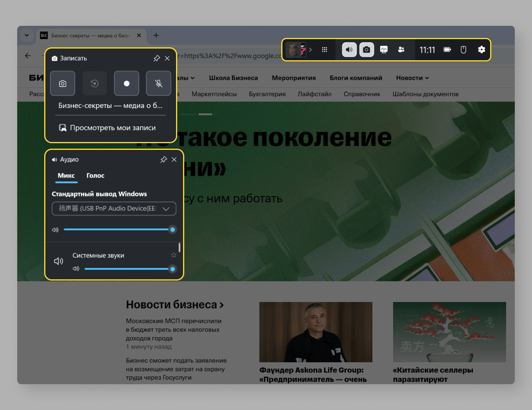Viewport: 532px width, 410px height.
Task: Open 'Просмотреть мои записи'
Action: pyautogui.click(x=113, y=128)
